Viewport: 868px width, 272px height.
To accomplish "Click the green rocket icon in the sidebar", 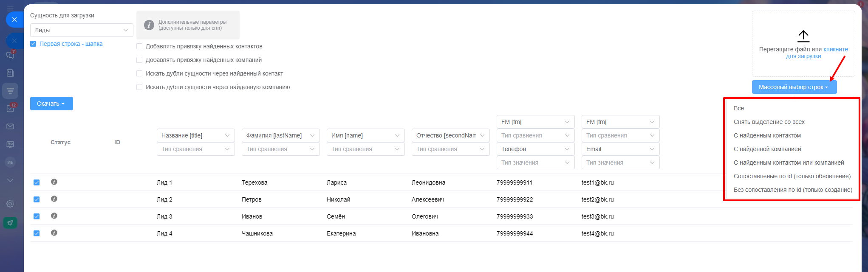I will tap(10, 223).
